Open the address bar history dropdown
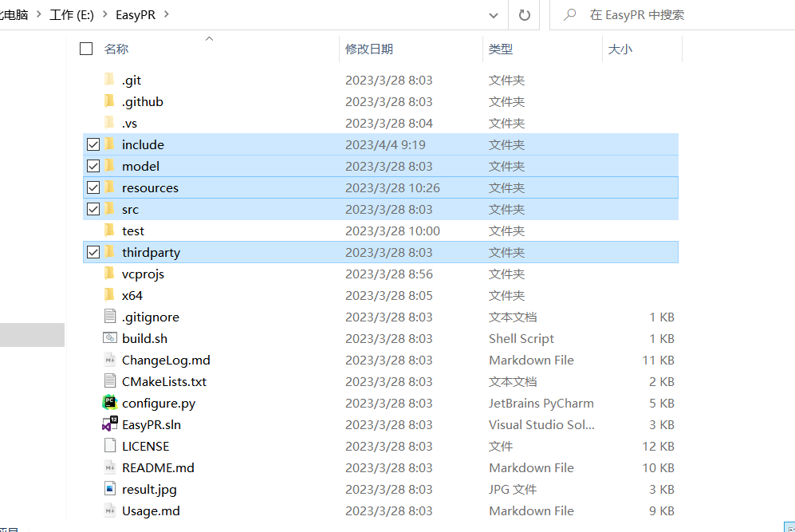 (494, 16)
